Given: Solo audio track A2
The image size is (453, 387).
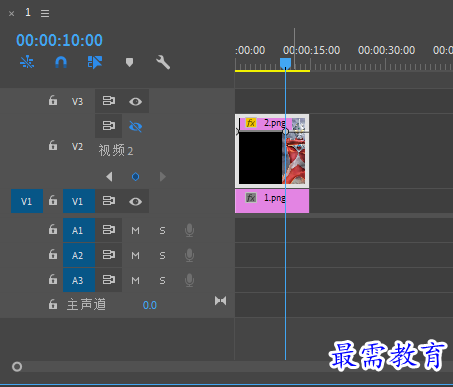Looking at the screenshot, I should tap(162, 255).
